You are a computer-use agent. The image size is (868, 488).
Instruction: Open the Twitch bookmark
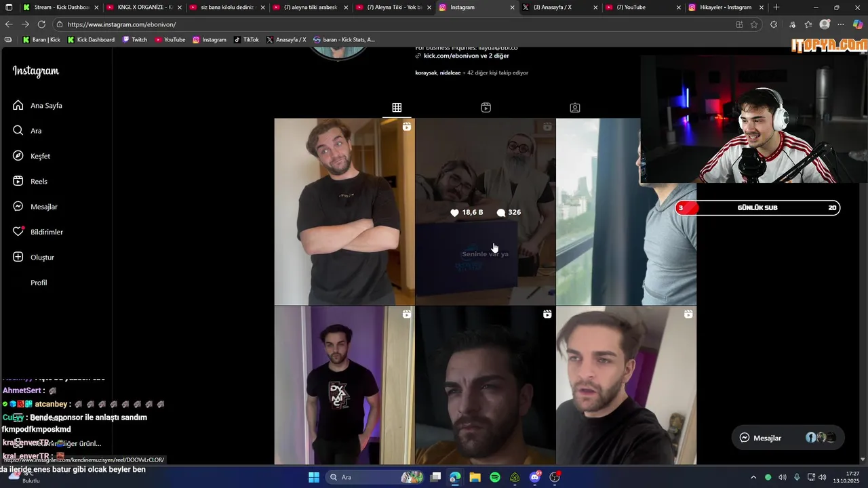134,40
